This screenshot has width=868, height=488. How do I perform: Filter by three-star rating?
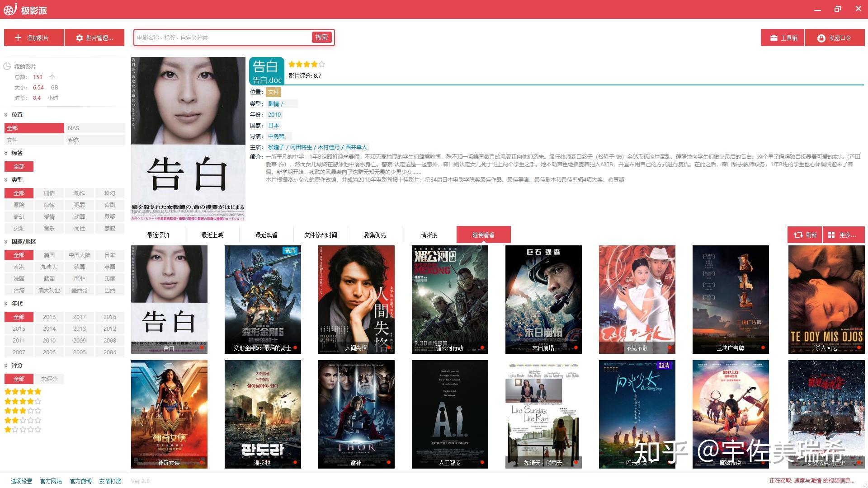point(23,411)
